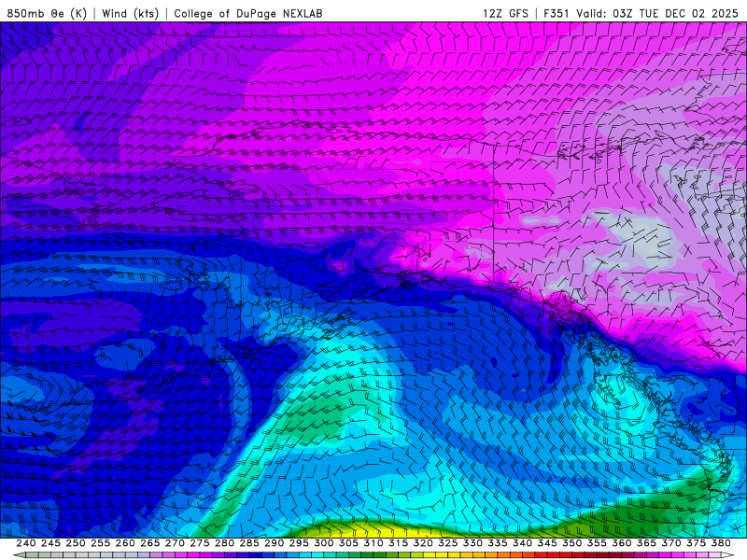
Task: Click the 280 legend value
Action: pos(224,543)
